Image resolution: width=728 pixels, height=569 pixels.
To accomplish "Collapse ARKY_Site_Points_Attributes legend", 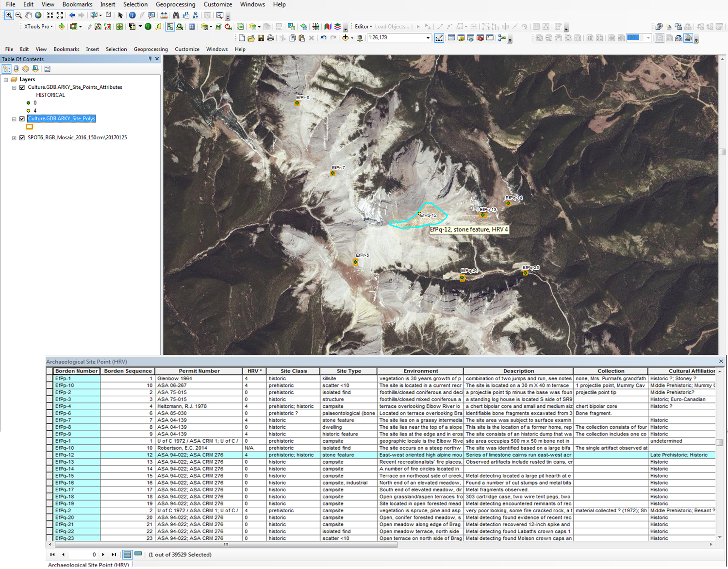I will point(14,88).
